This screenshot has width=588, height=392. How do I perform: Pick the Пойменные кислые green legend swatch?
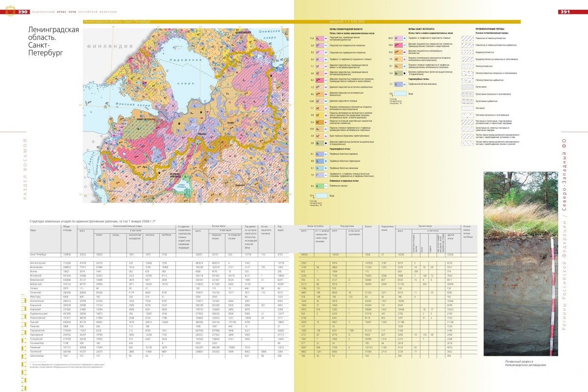pyautogui.click(x=321, y=186)
